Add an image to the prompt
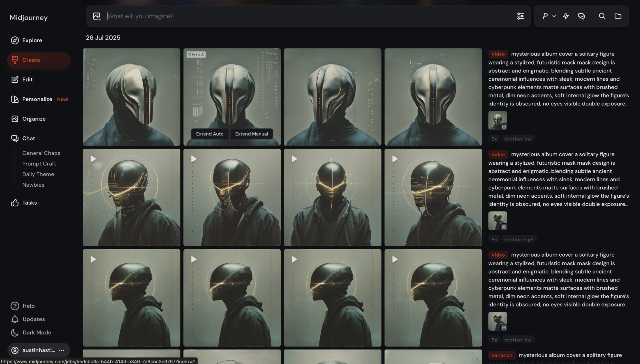Image resolution: width=640 pixels, height=364 pixels. [x=97, y=16]
